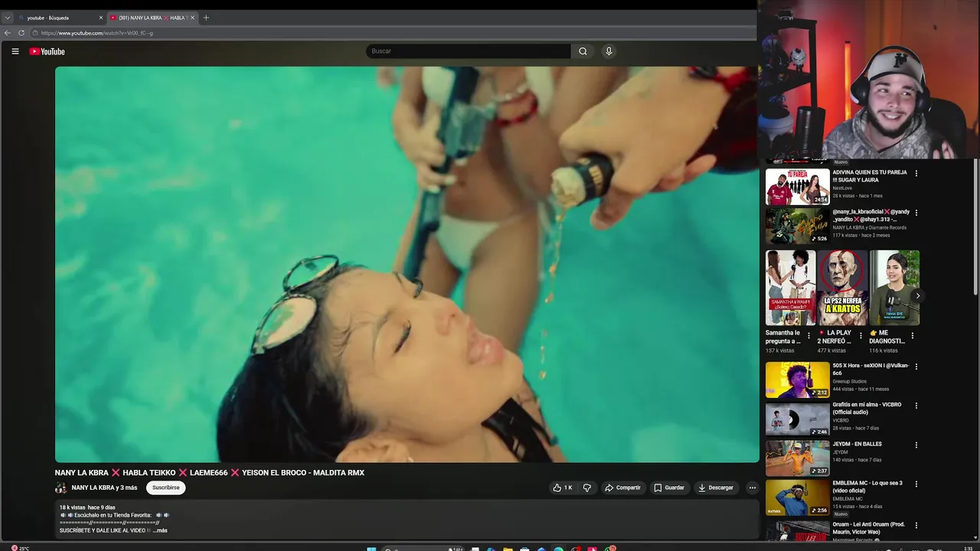980x551 pixels.
Task: Focus the Buscar search field
Action: 468,51
